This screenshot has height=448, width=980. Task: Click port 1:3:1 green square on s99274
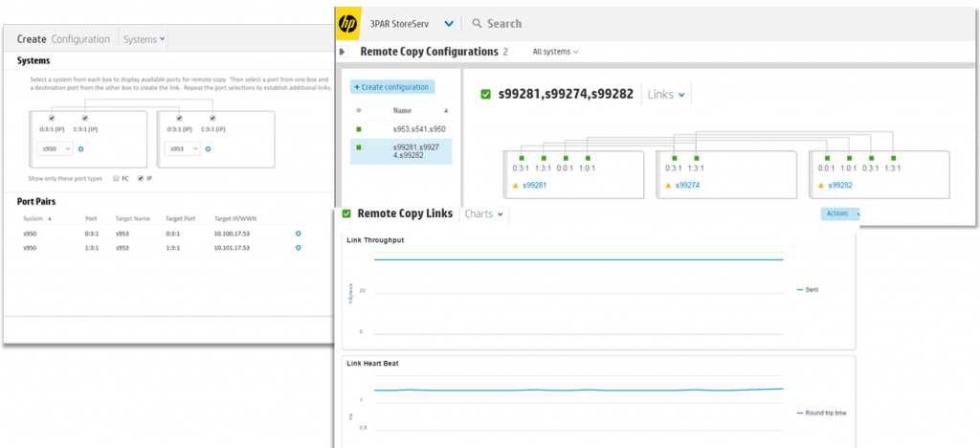click(697, 158)
